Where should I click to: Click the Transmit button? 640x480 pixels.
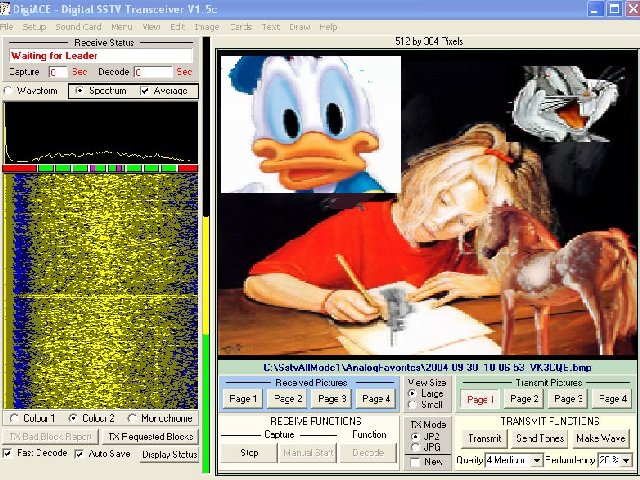pos(484,439)
